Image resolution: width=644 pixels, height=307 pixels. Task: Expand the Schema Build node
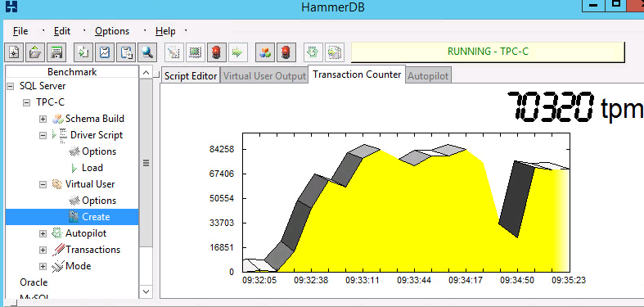pos(43,120)
